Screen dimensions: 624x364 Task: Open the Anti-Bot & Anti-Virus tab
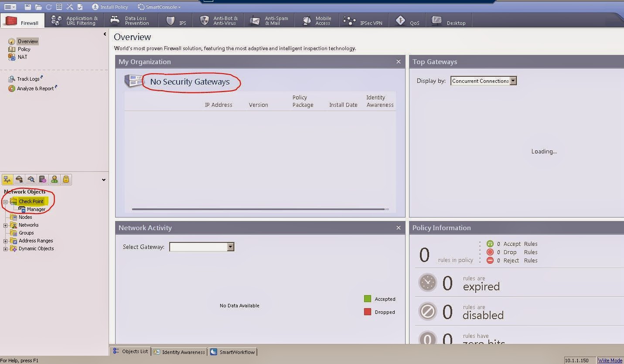[219, 21]
